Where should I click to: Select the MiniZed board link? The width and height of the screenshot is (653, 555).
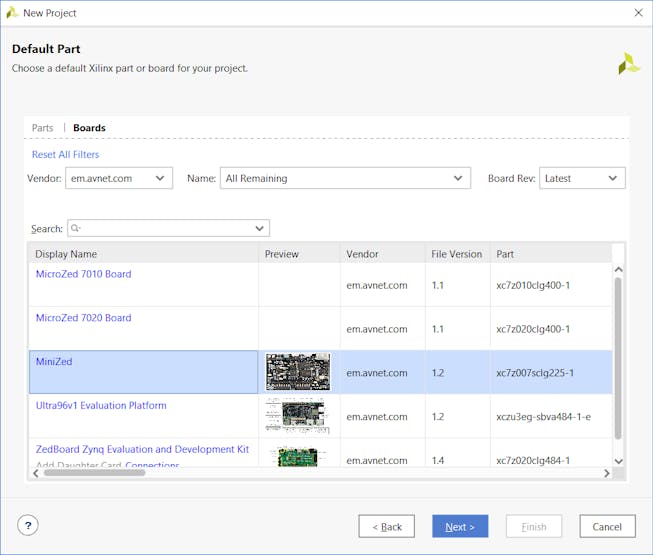coord(54,361)
